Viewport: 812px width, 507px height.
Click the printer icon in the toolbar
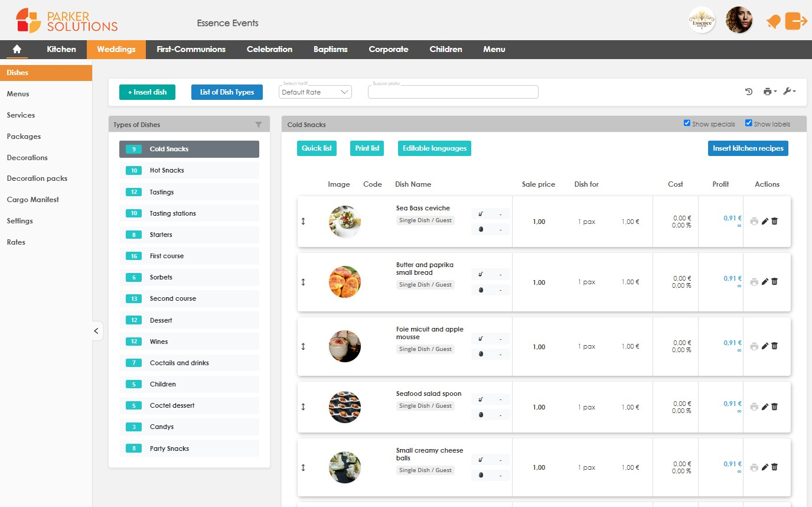tap(767, 92)
